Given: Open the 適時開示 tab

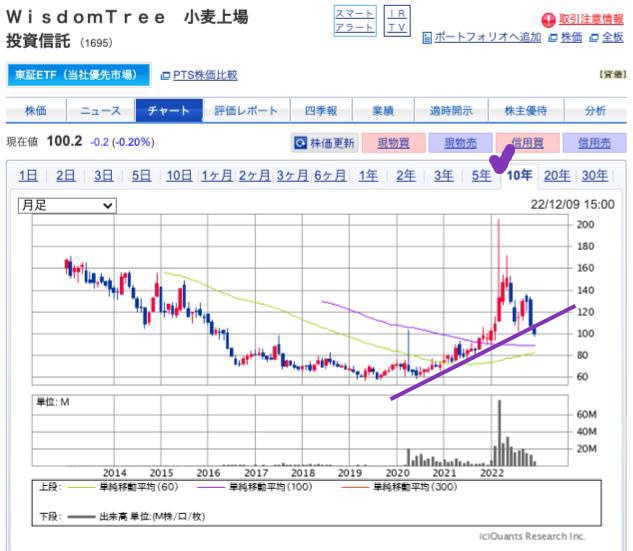Looking at the screenshot, I should (451, 110).
